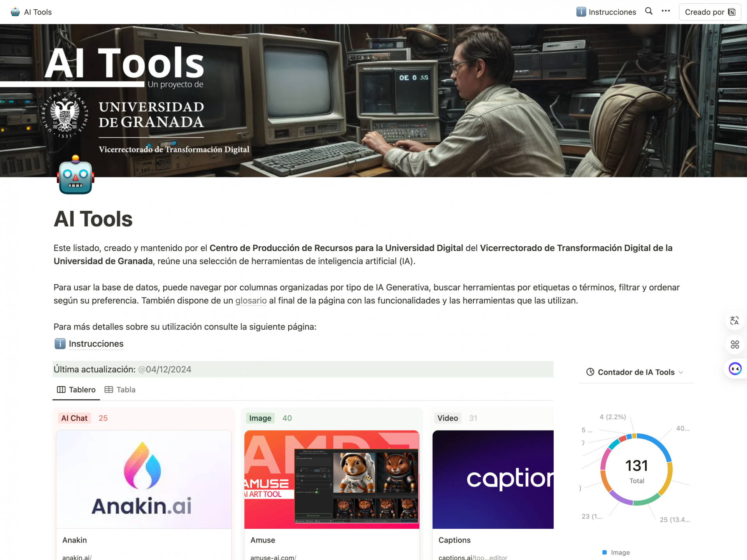This screenshot has width=747, height=560.
Task: Click the Captions card title
Action: point(454,540)
